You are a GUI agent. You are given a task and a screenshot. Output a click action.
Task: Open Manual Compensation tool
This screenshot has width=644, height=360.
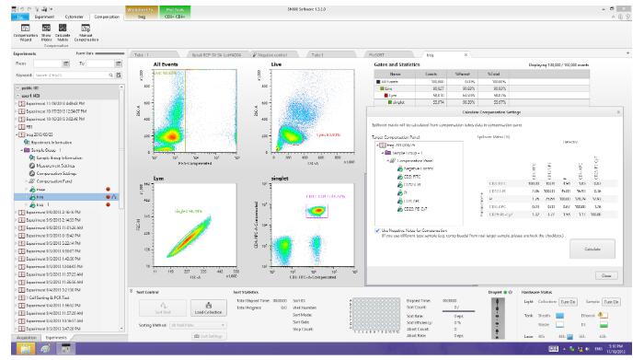click(86, 32)
